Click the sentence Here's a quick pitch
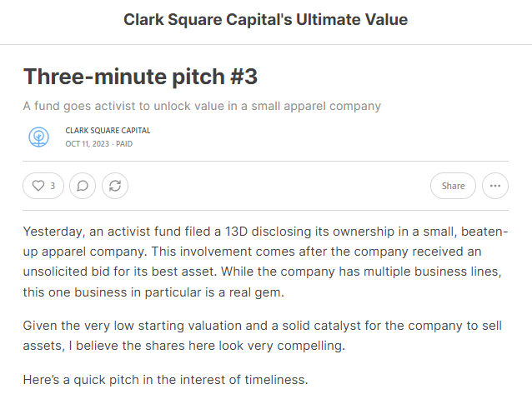The height and width of the screenshot is (409, 532). coord(166,380)
